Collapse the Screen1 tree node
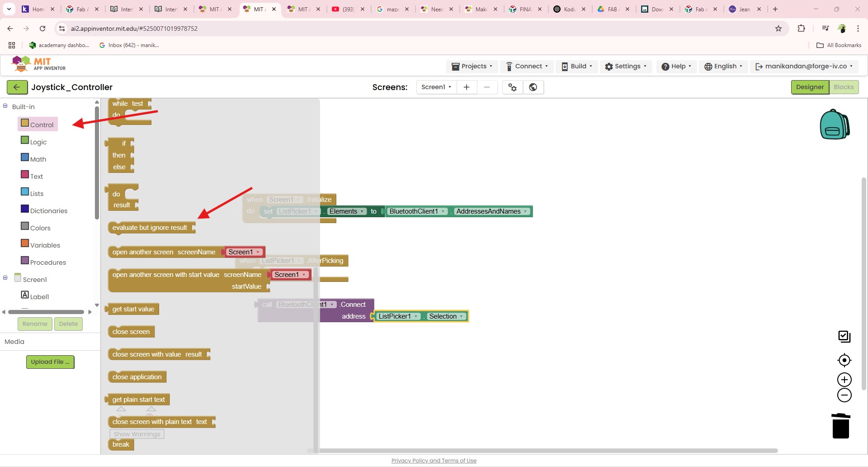Viewport: 868px width, 467px height. (x=5, y=278)
